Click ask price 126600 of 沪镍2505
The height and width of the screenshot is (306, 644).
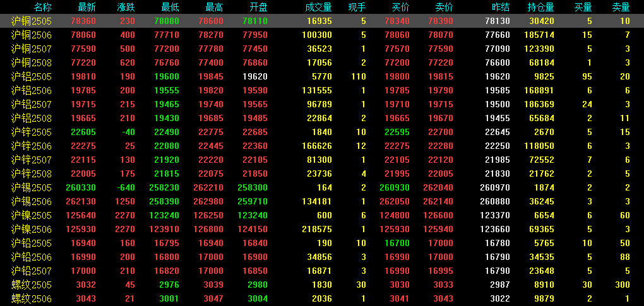438,215
